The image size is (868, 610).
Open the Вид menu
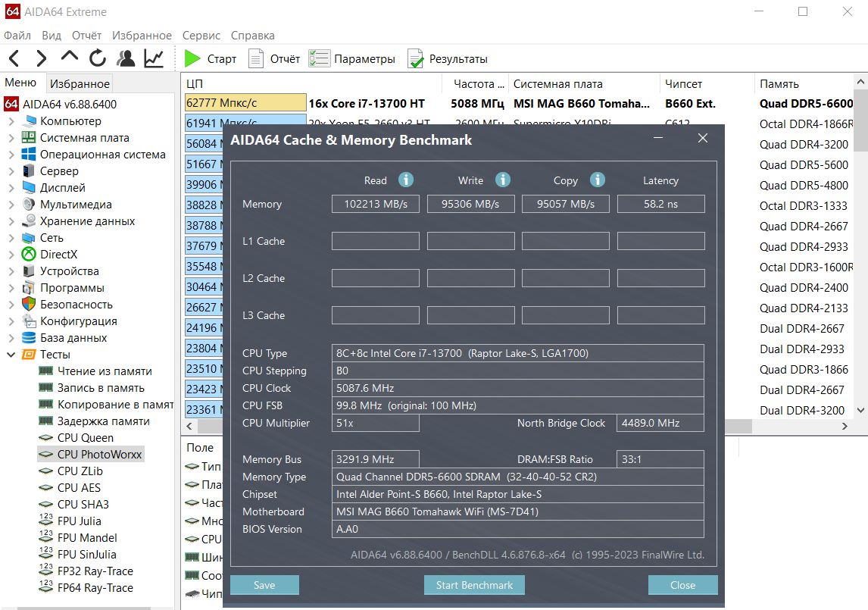[x=52, y=36]
